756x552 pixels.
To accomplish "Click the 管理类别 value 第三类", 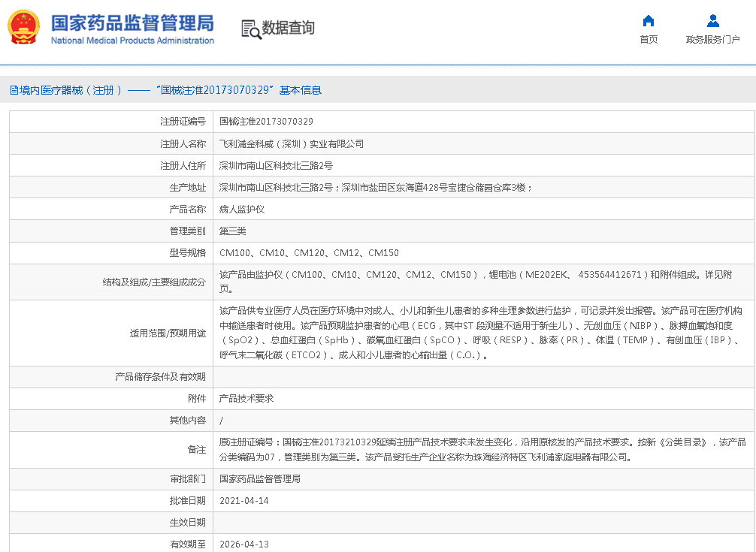I will (x=232, y=231).
